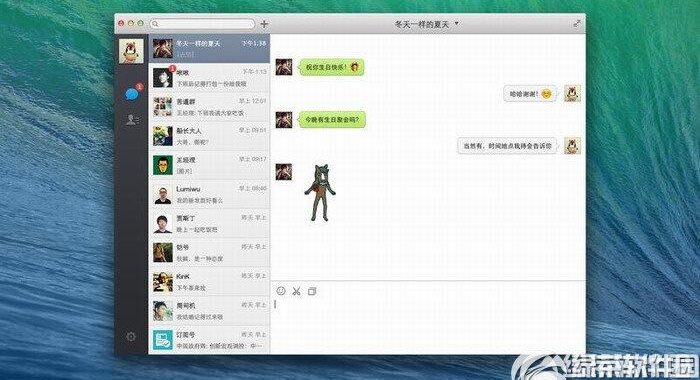The width and height of the screenshot is (700, 380).
Task: Open the conversation above the KinK row
Action: 209,252
